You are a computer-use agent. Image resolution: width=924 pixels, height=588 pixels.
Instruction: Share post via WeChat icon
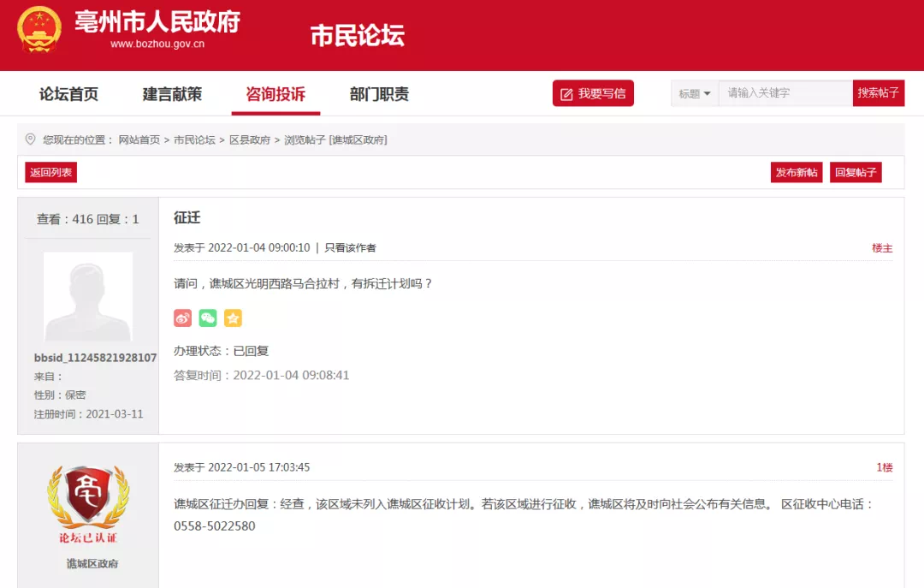pyautogui.click(x=208, y=318)
